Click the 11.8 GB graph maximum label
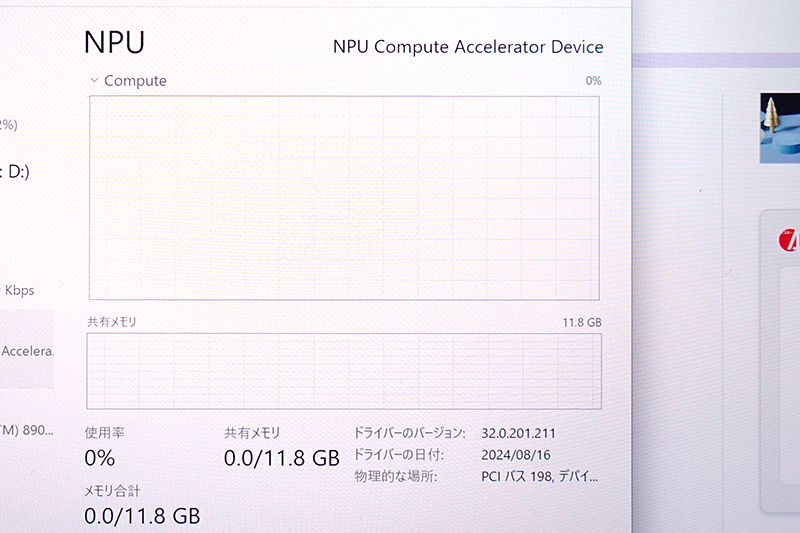 click(x=582, y=322)
